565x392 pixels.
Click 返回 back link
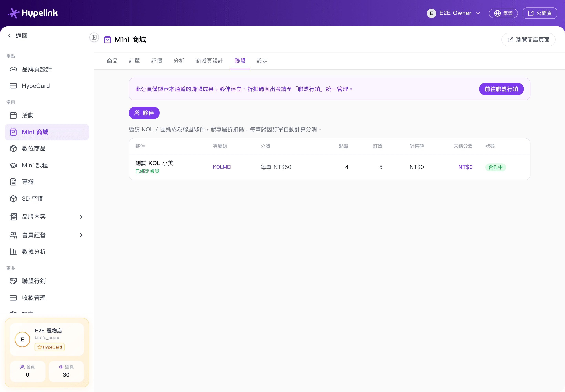17,36
